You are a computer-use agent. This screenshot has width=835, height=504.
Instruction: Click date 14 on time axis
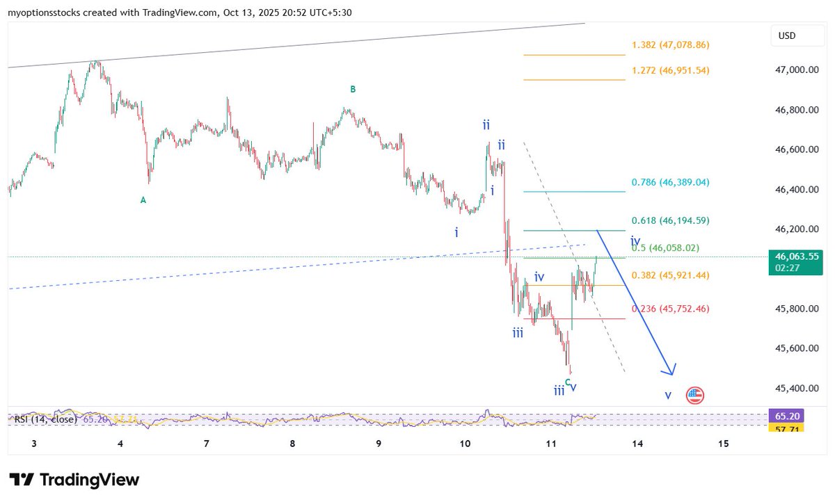[x=637, y=444]
